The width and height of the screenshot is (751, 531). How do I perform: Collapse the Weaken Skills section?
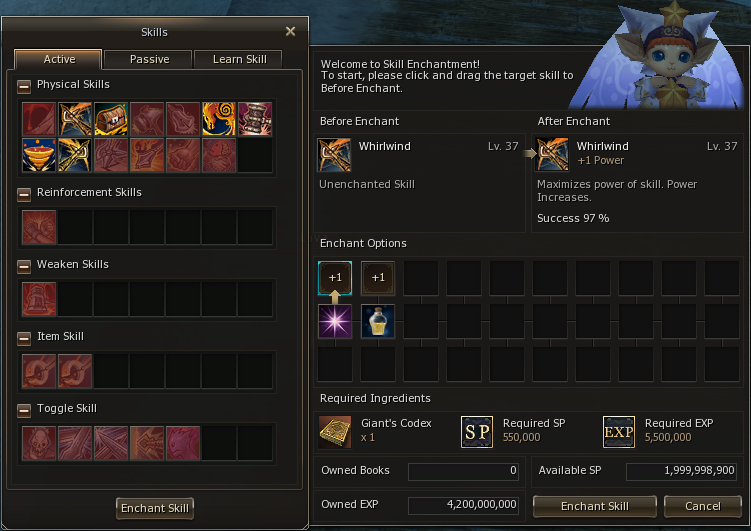(x=24, y=266)
